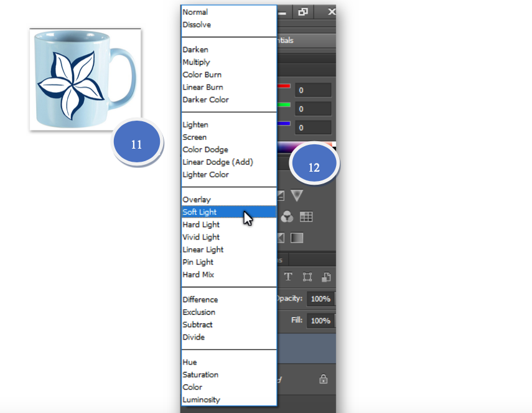The width and height of the screenshot is (532, 413).
Task: Click the Color Lookup grid icon
Action: point(306,216)
